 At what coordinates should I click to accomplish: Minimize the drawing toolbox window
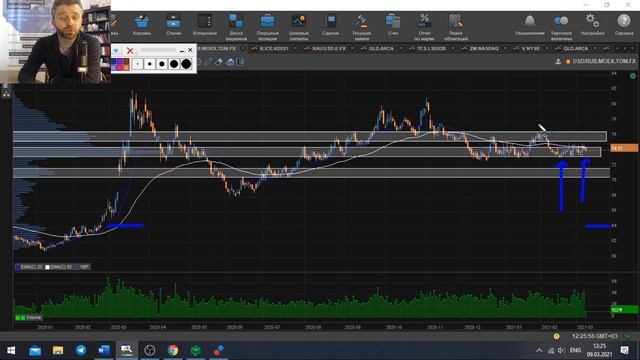coord(182,51)
